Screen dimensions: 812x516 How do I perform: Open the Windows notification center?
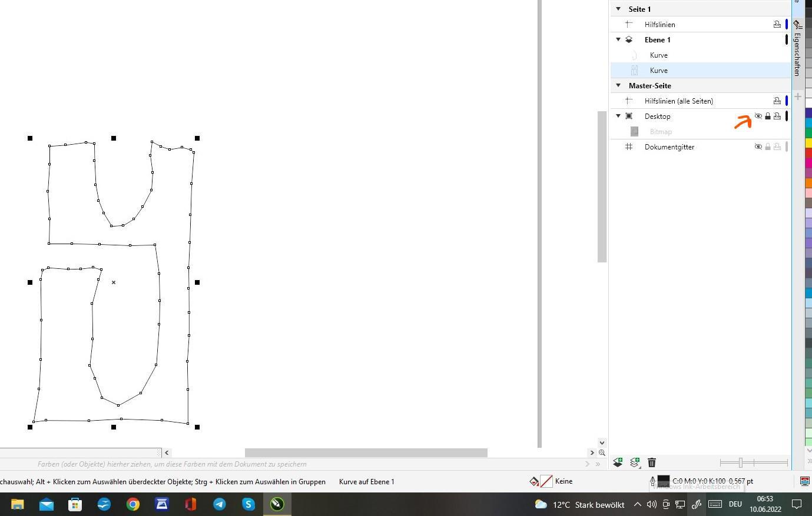click(x=797, y=504)
